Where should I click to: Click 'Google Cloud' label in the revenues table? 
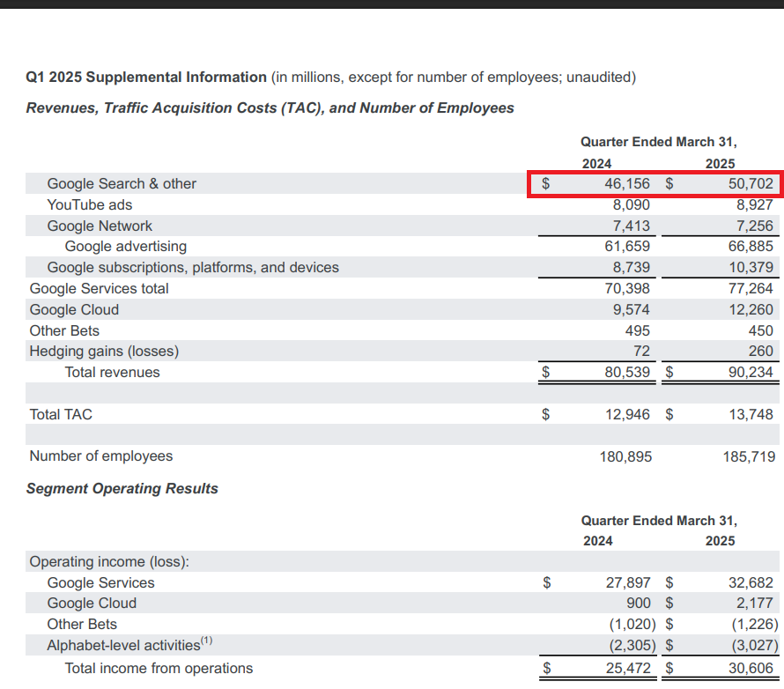point(74,309)
